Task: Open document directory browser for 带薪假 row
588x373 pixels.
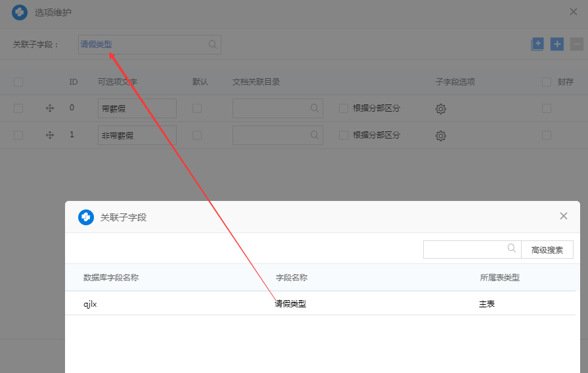Action: 315,108
